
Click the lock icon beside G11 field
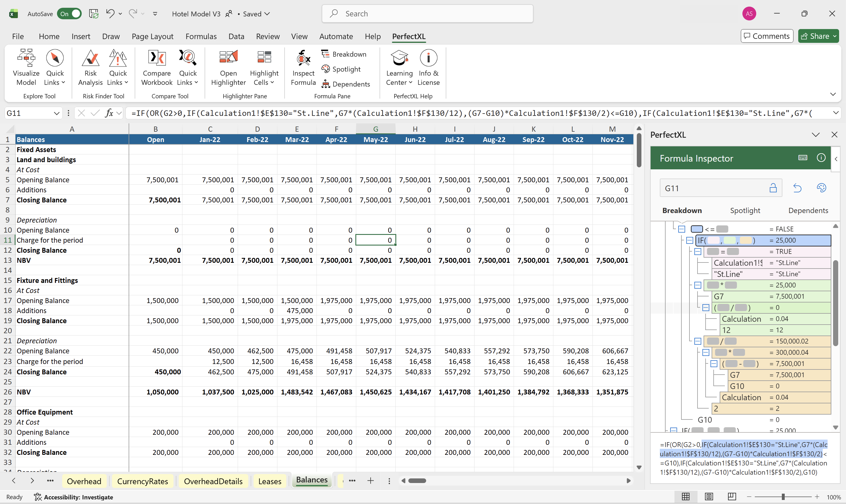773,188
